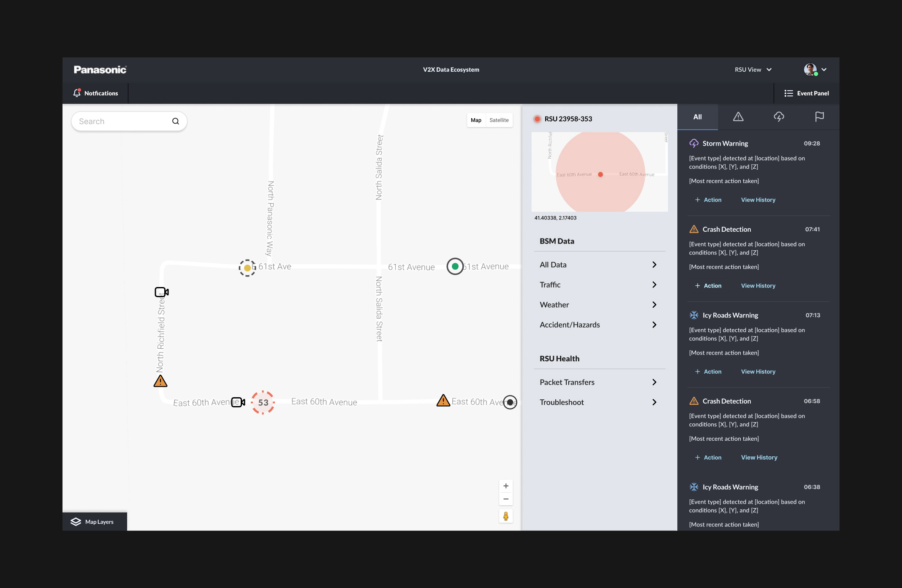The width and height of the screenshot is (902, 588).
Task: Switch to Map view mode
Action: (476, 120)
